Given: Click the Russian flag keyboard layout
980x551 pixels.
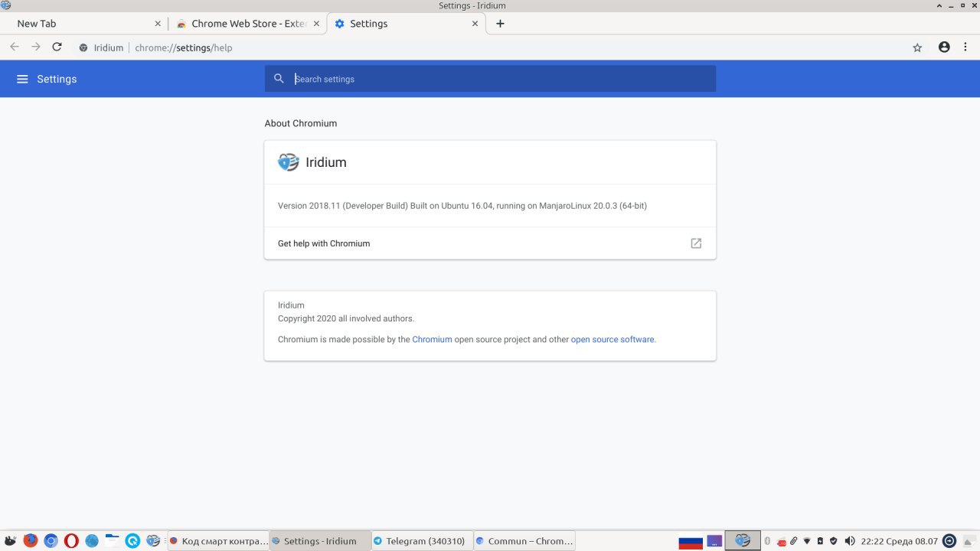Looking at the screenshot, I should click(691, 541).
